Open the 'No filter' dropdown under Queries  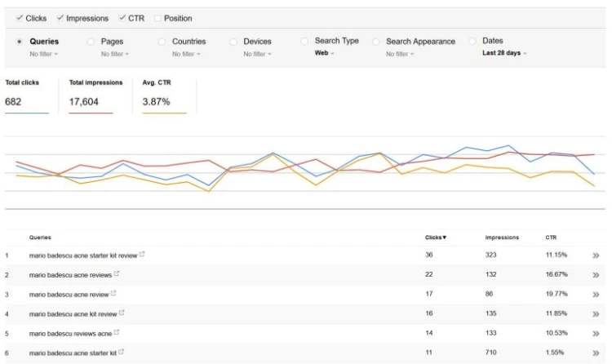point(44,54)
